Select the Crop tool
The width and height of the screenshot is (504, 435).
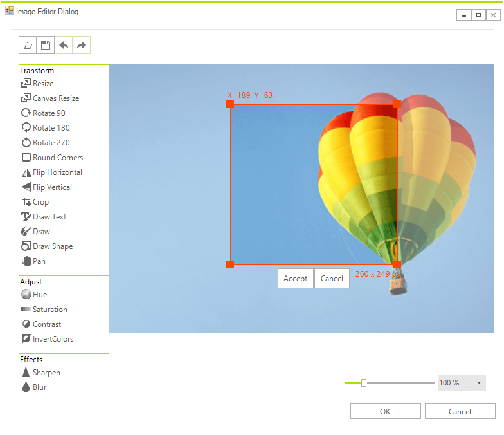[x=35, y=202]
